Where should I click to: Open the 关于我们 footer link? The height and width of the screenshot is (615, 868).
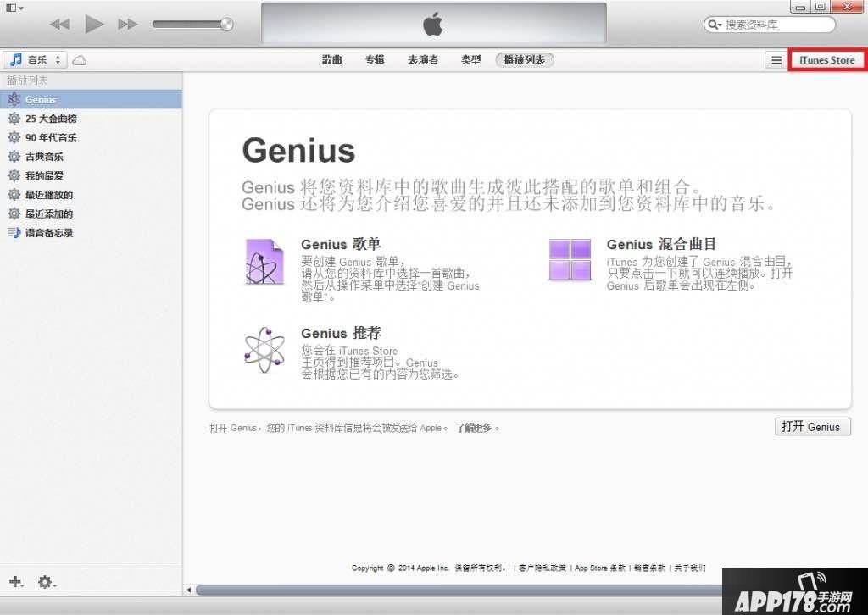(x=690, y=568)
